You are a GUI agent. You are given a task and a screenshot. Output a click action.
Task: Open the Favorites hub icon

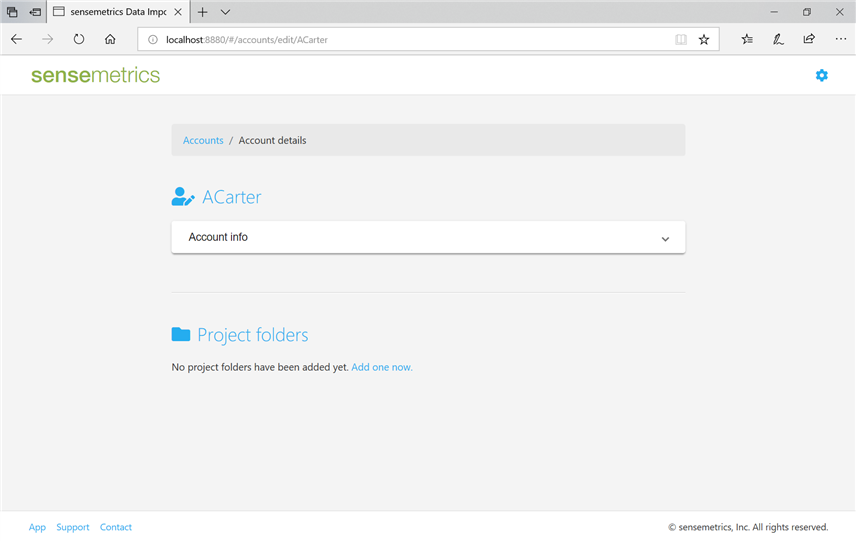[747, 39]
